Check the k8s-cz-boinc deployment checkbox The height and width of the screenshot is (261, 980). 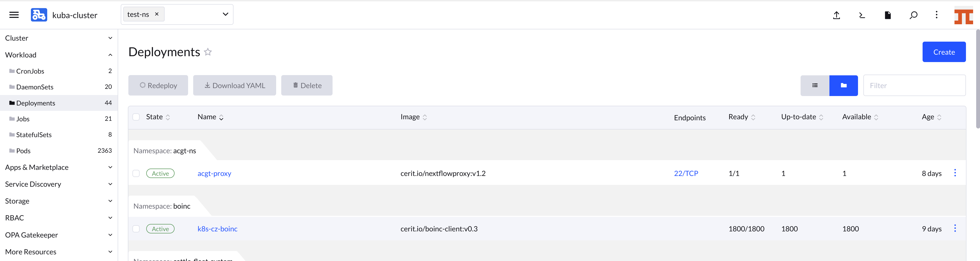coord(136,229)
